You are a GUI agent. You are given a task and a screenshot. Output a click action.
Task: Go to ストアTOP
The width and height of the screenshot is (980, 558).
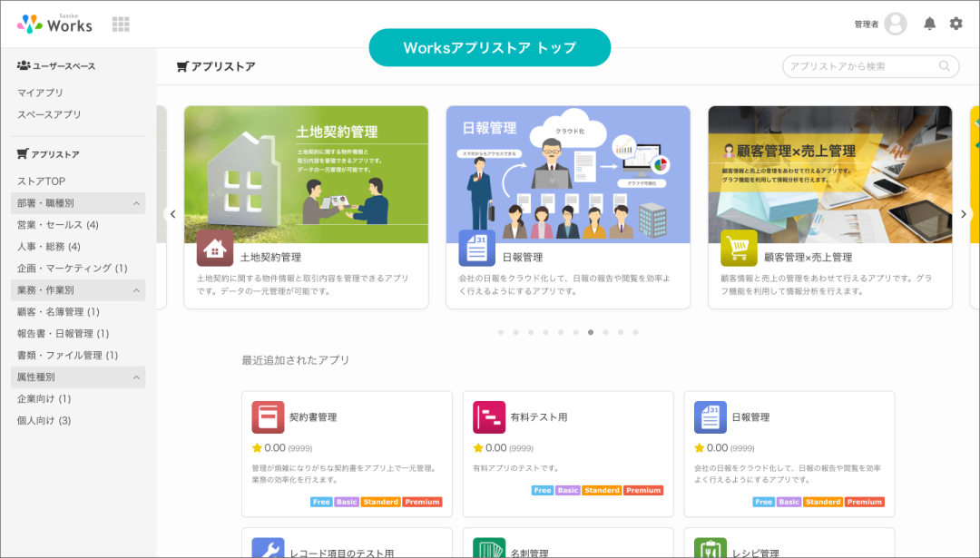click(x=41, y=181)
